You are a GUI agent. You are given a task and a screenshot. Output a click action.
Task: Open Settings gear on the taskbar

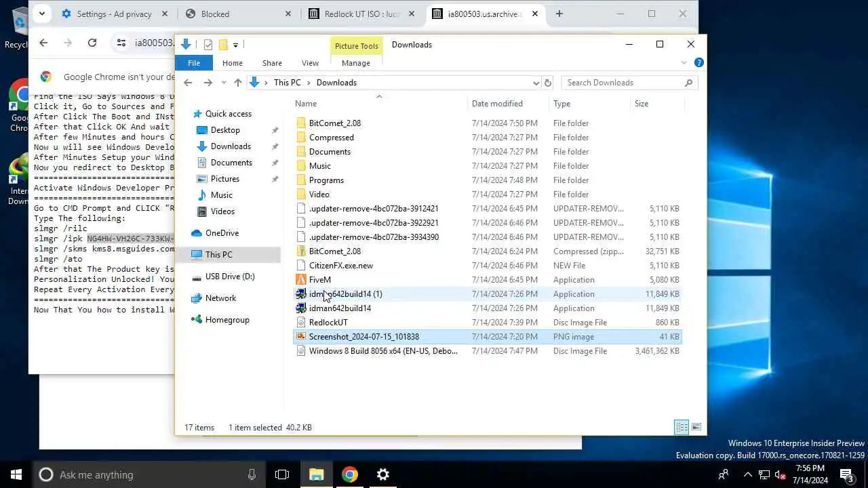(383, 474)
